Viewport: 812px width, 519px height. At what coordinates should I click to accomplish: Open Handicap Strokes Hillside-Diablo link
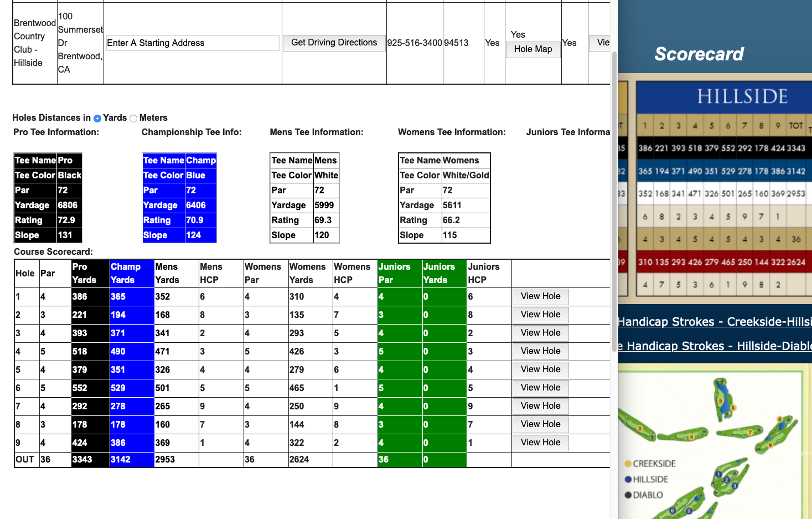click(715, 346)
